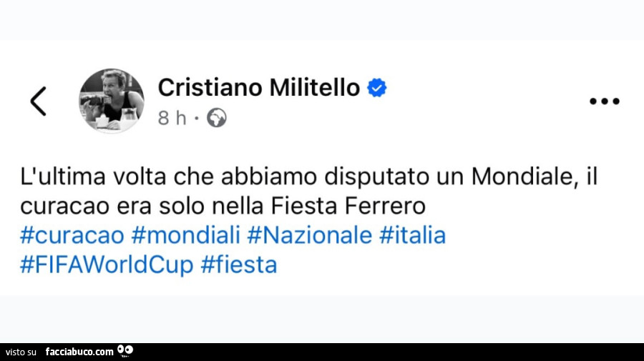Click the "visto su" label
644x361 pixels.
coord(21,352)
